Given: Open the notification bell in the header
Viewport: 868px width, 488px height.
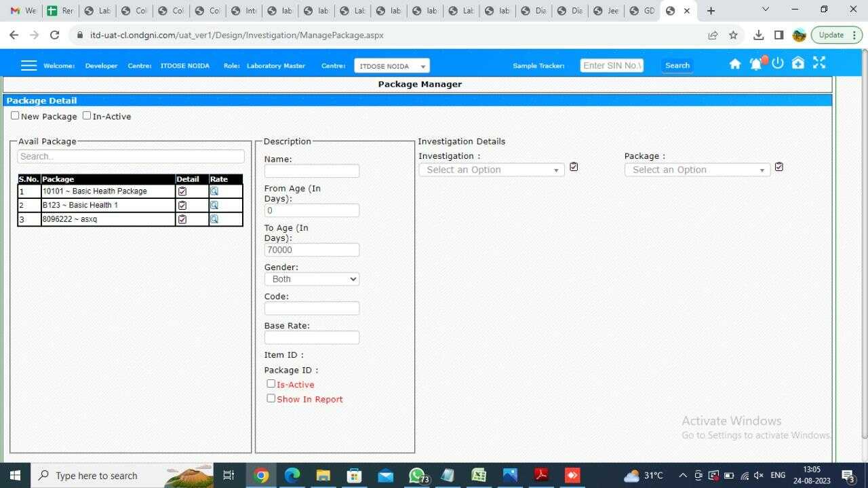Looking at the screenshot, I should (755, 63).
